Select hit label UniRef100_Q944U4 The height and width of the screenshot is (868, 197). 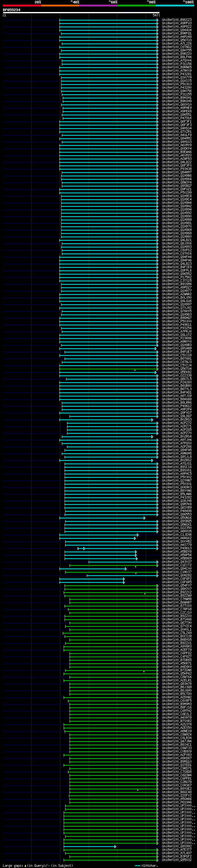coord(177,30)
